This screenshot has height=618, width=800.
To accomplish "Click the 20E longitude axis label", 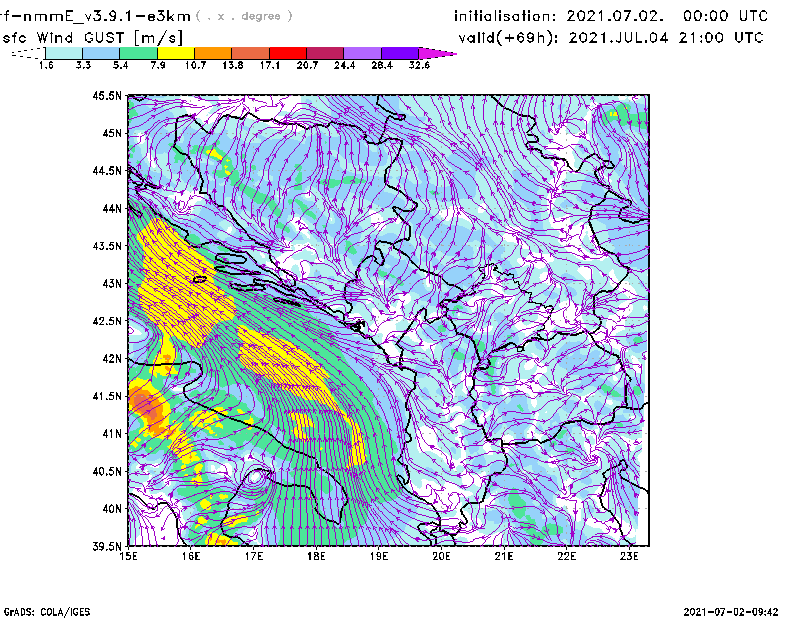I will tap(441, 556).
